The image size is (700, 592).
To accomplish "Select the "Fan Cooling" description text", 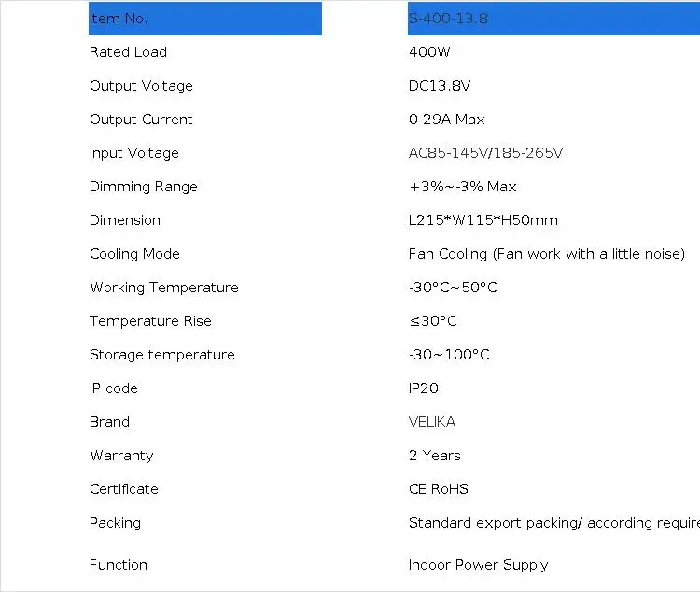I will pos(547,254).
